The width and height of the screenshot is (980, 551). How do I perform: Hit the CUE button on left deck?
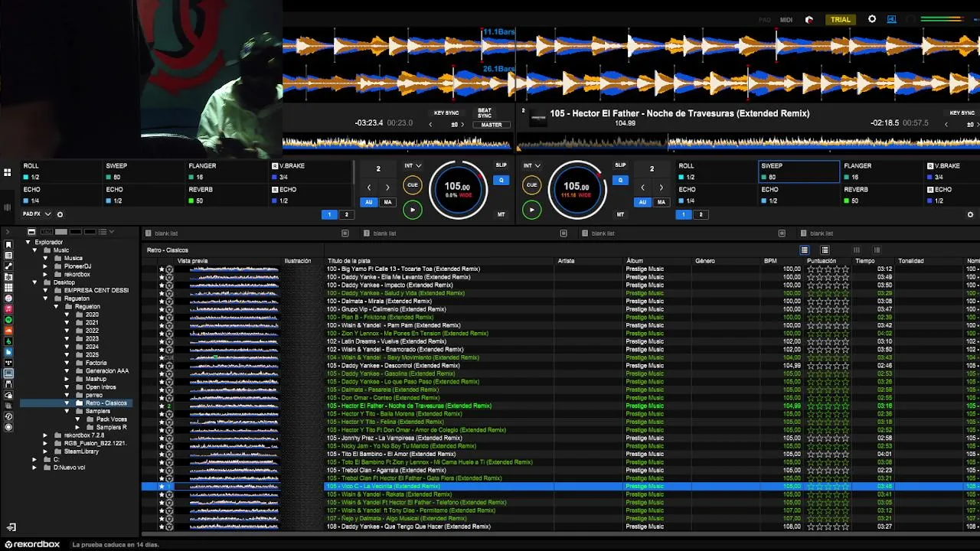point(413,184)
